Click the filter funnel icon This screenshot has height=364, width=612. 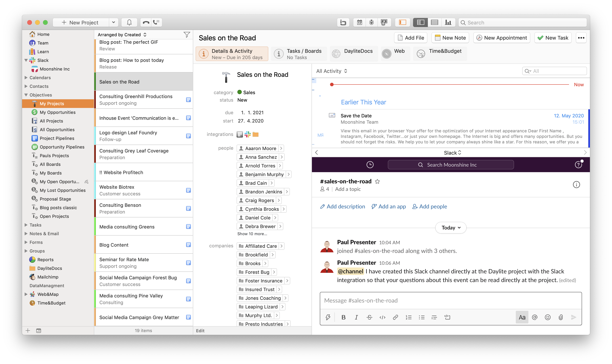pos(187,35)
